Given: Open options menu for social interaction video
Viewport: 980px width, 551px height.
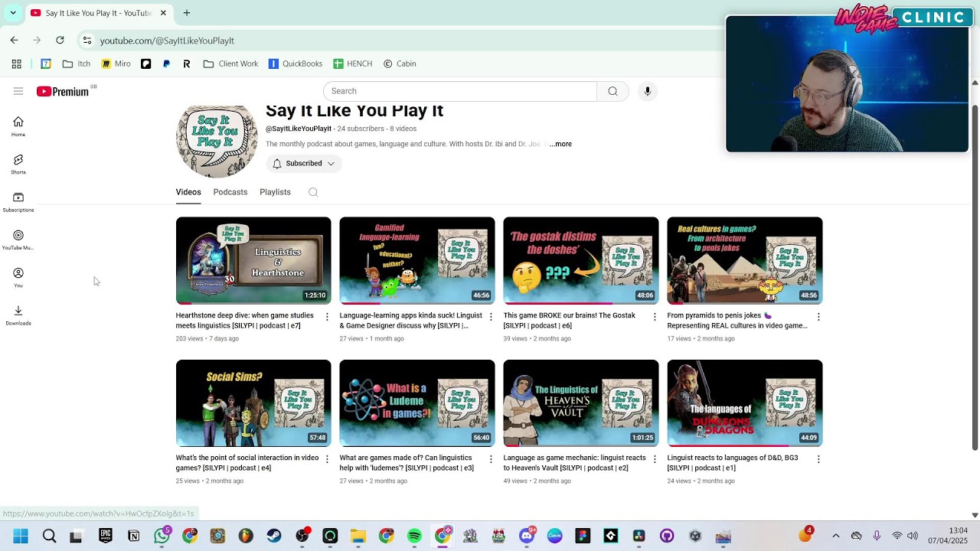Looking at the screenshot, I should [327, 459].
